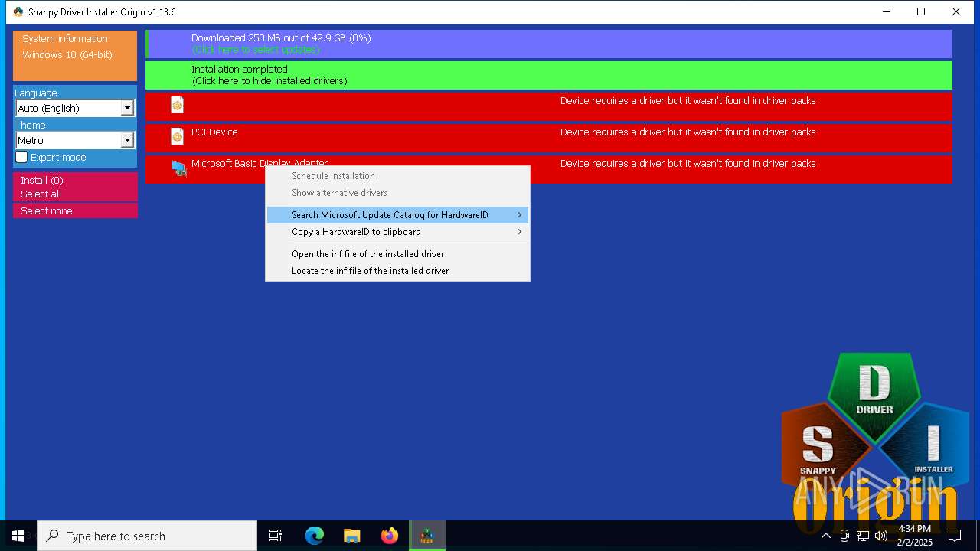The image size is (980, 551).
Task: Click the Select all button
Action: [75, 194]
